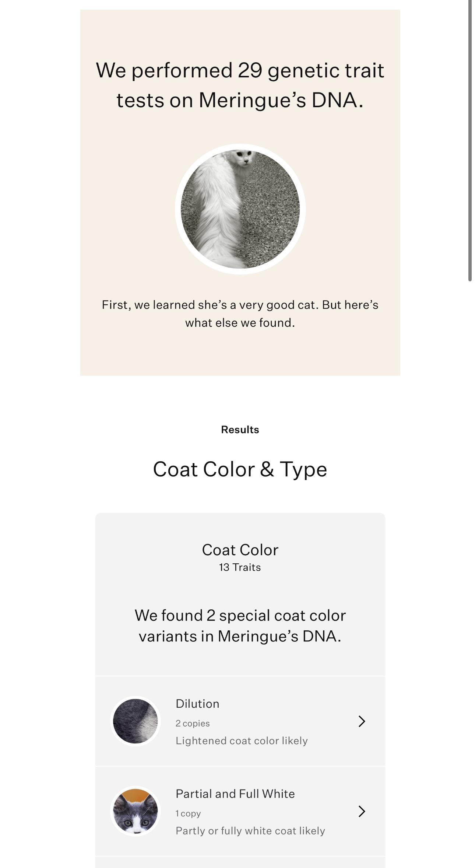Open Meringue's circular profile photo
The width and height of the screenshot is (475, 868).
point(240,209)
